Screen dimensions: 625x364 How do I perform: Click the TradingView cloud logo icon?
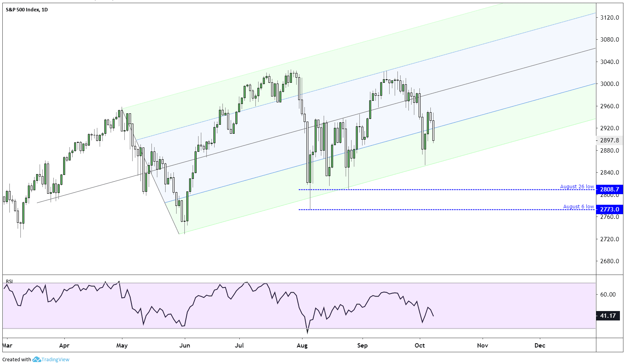36,359
